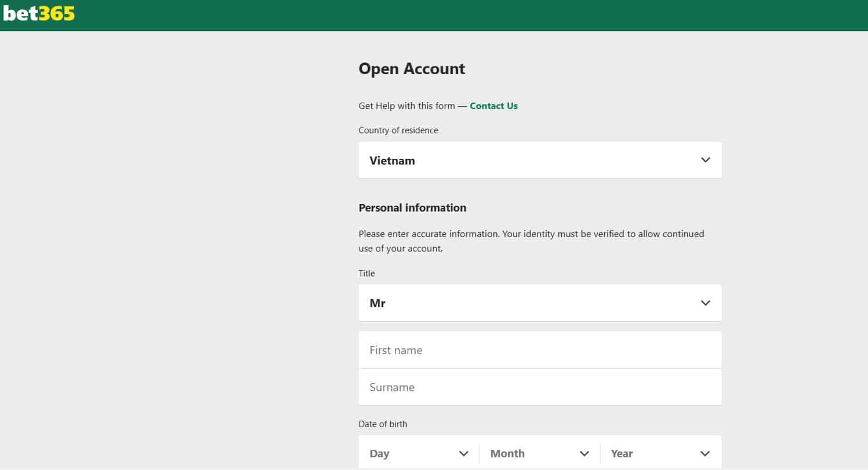868x470 pixels.
Task: Click the "Country of residence" label
Action: [x=398, y=130]
